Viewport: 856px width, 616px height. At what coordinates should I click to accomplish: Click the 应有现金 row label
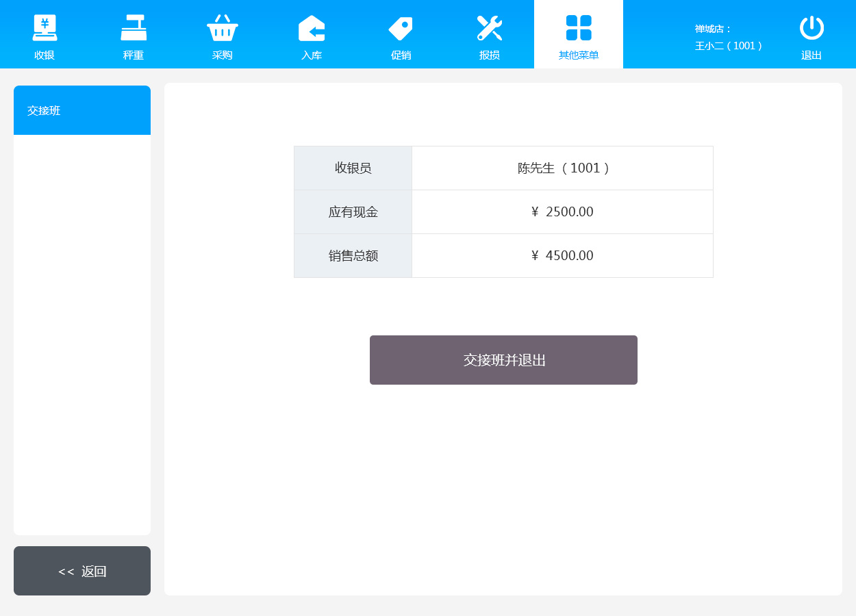353,211
